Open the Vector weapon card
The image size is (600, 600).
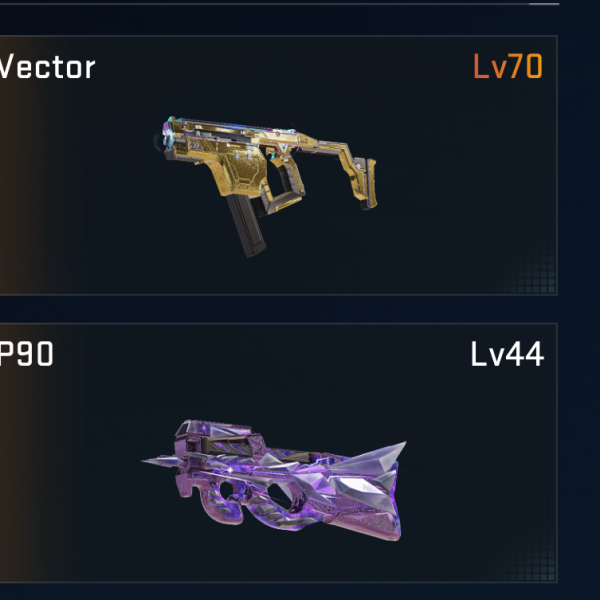[x=279, y=165]
